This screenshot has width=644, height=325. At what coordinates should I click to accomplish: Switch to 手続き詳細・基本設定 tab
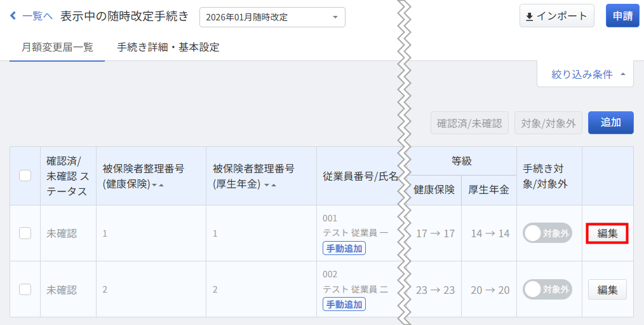pos(168,47)
